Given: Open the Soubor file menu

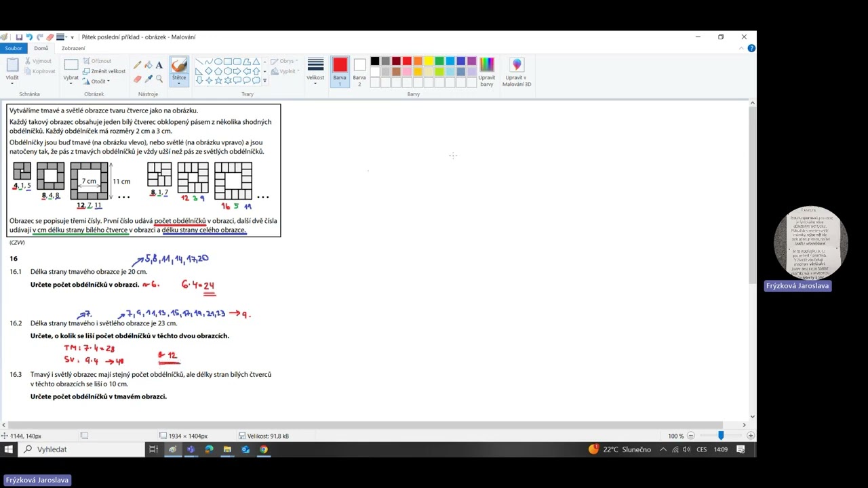Looking at the screenshot, I should click(x=14, y=48).
